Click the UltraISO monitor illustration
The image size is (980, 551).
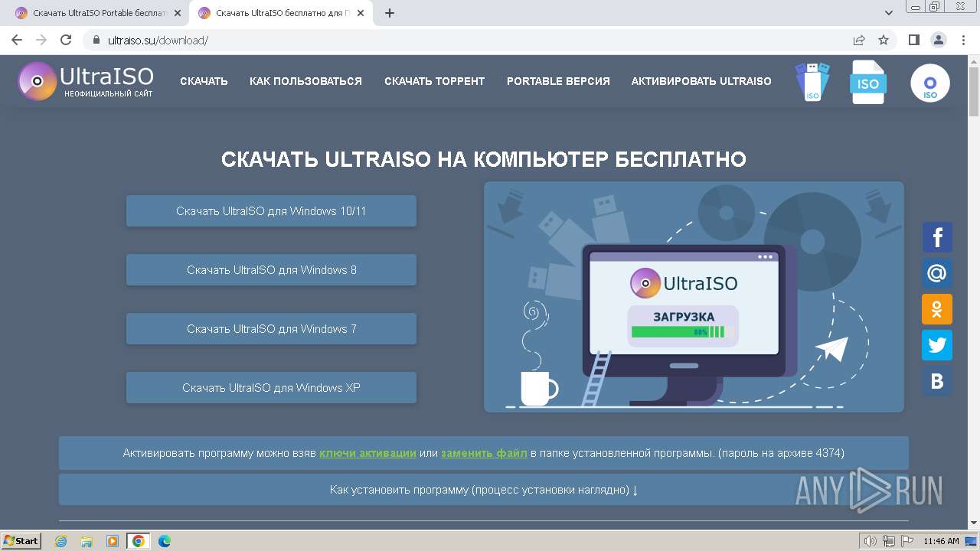[694, 297]
